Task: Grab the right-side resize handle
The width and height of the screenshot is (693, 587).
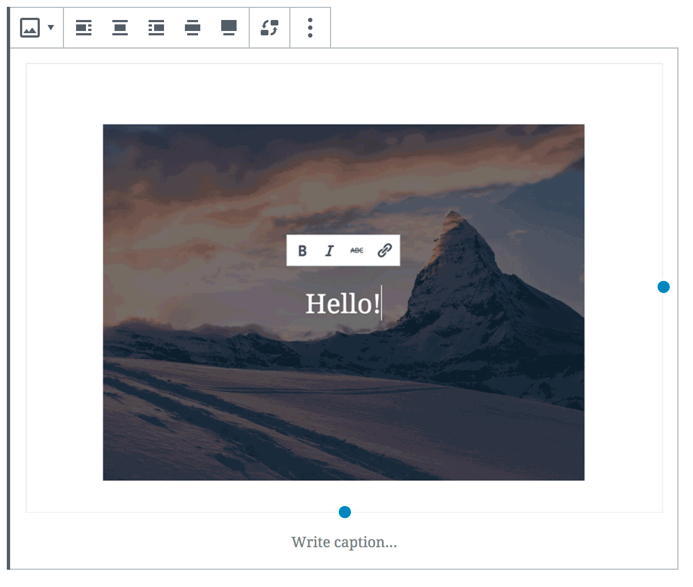Action: click(x=663, y=287)
